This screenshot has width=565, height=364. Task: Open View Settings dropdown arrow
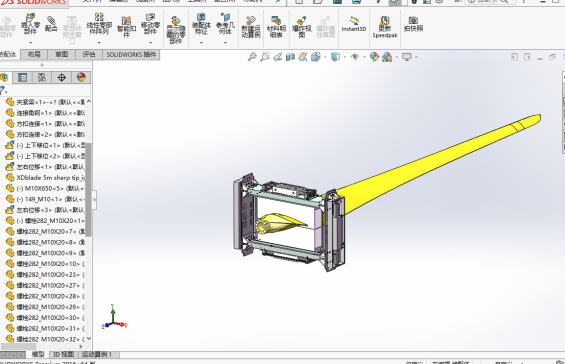(x=417, y=57)
